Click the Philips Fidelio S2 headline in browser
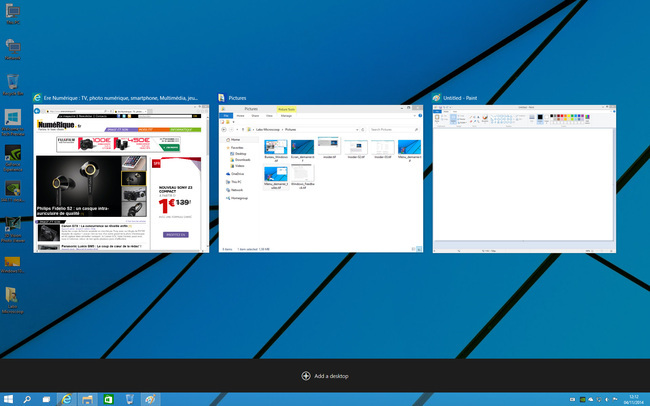 (73, 211)
